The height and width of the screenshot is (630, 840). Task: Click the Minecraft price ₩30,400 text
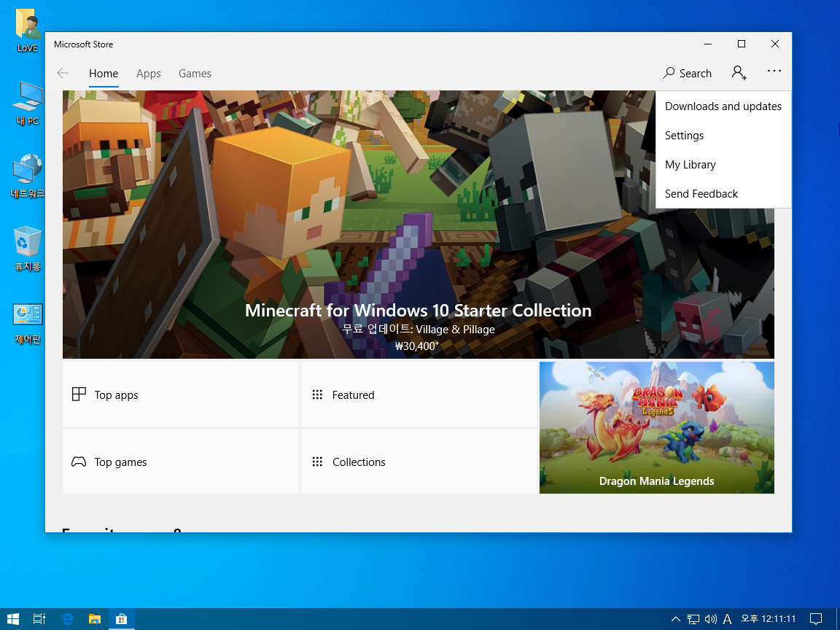pyautogui.click(x=417, y=346)
